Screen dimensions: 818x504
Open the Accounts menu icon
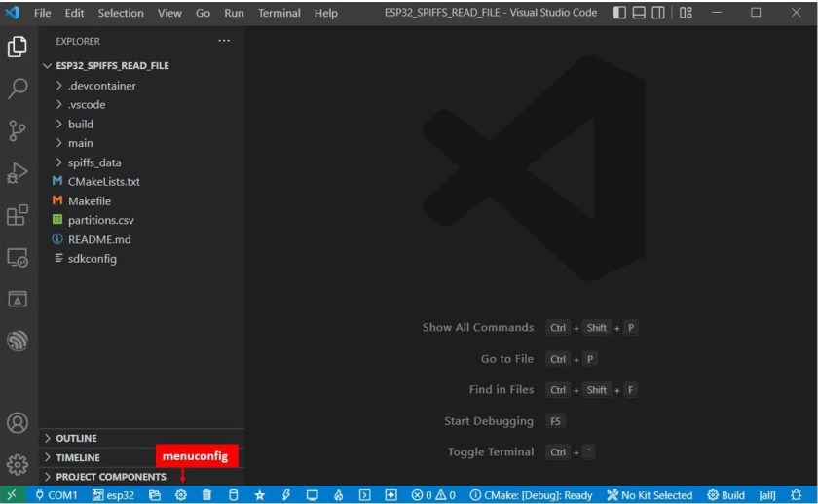[18, 422]
